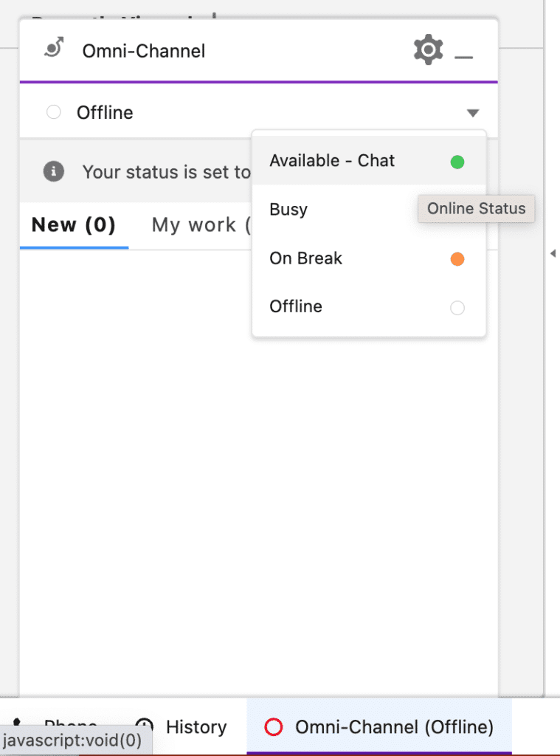Expand the status dropdown arrow
This screenshot has width=560, height=756.
coord(473,113)
